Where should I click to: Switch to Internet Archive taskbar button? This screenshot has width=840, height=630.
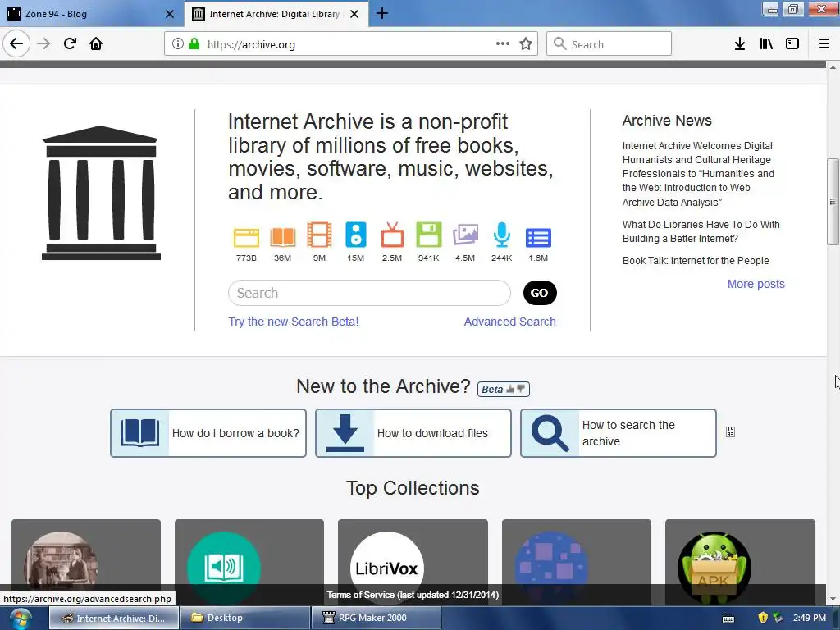(113, 618)
